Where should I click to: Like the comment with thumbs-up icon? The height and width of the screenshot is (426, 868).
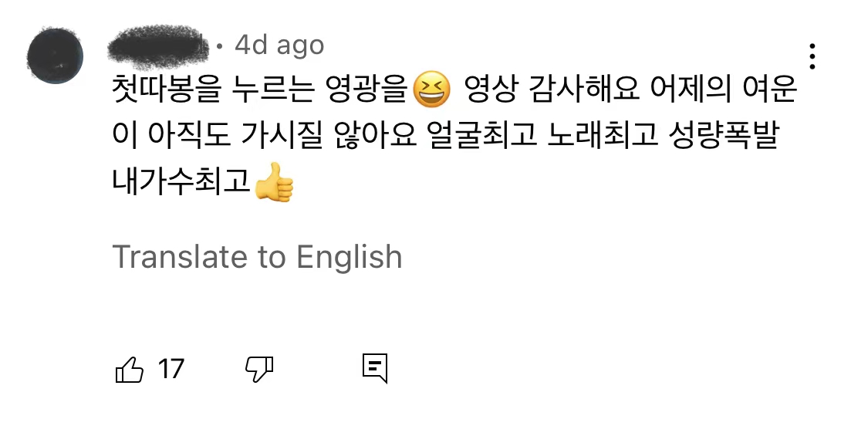[129, 370]
